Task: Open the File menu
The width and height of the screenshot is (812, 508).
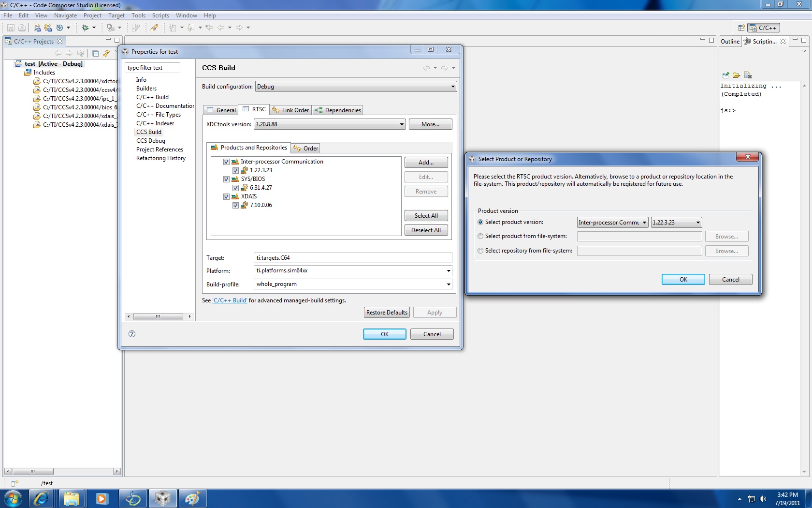Action: pyautogui.click(x=8, y=15)
